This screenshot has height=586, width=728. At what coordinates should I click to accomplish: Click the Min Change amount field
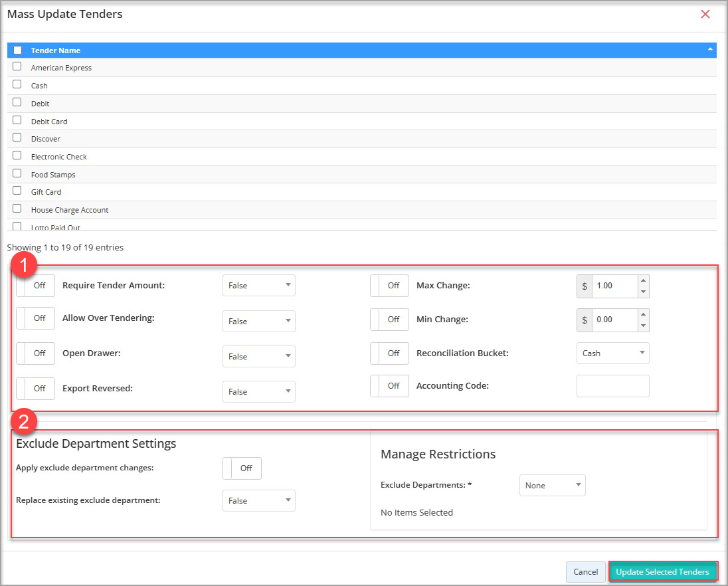[x=614, y=320]
